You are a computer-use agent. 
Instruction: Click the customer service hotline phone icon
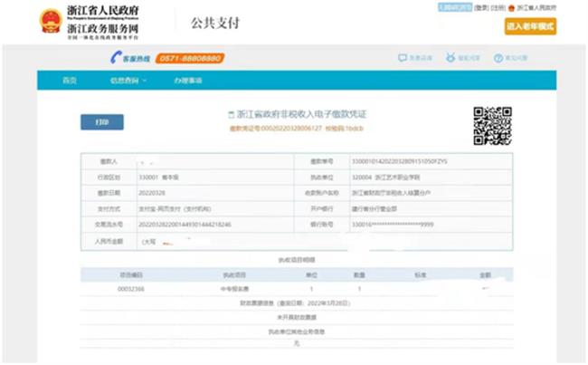click(x=116, y=58)
